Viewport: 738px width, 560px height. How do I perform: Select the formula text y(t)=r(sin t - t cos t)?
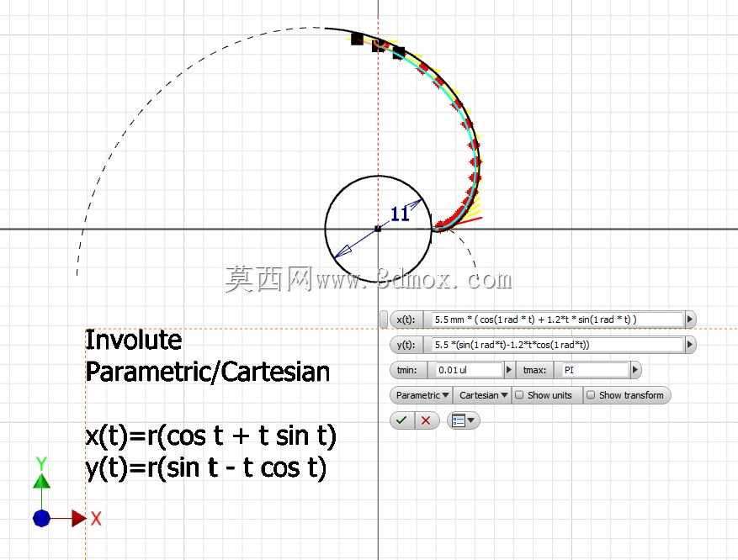(206, 468)
